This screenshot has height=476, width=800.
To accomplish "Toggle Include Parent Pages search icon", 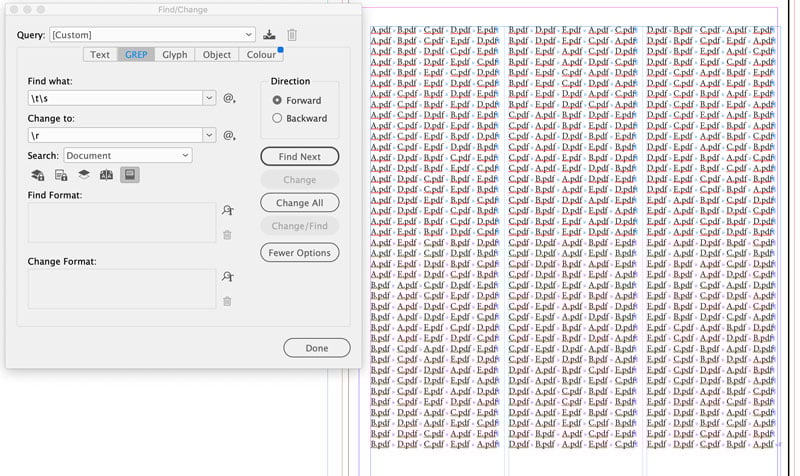I will 106,175.
